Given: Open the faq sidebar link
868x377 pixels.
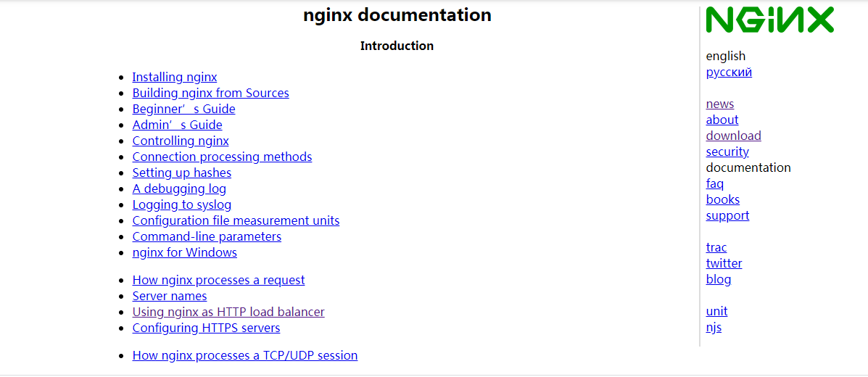Looking at the screenshot, I should [715, 184].
